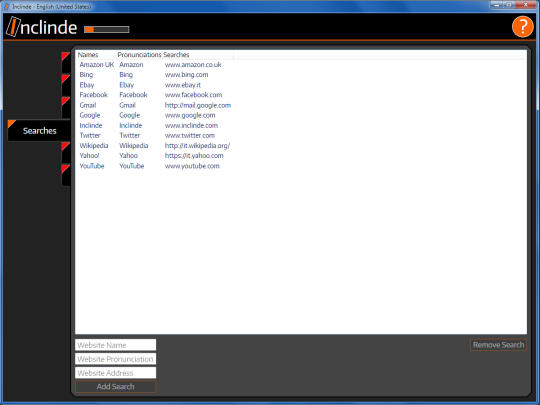Click the https://it.yahoo.com address
The width and height of the screenshot is (540, 405).
[194, 156]
